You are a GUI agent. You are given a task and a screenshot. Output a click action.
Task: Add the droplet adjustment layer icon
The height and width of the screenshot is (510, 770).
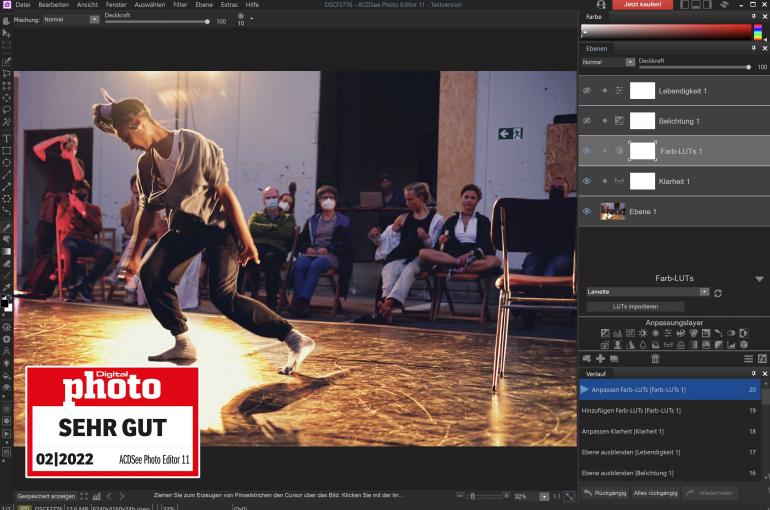point(643,345)
